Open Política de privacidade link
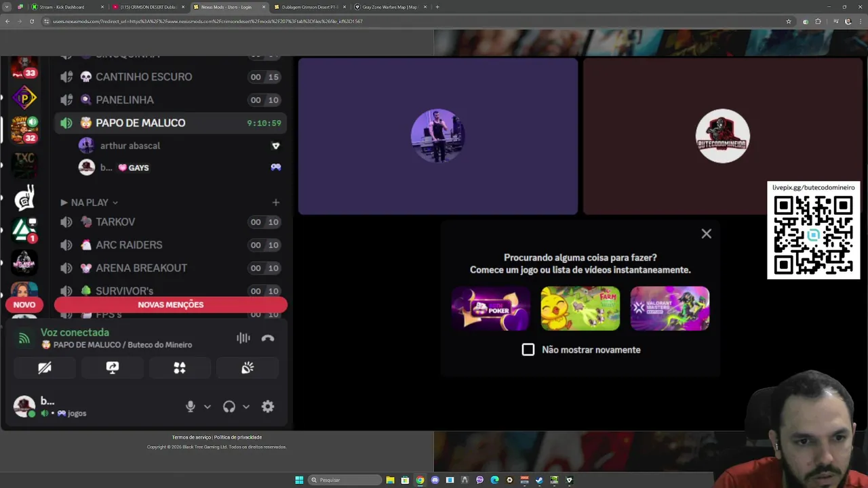 238,437
